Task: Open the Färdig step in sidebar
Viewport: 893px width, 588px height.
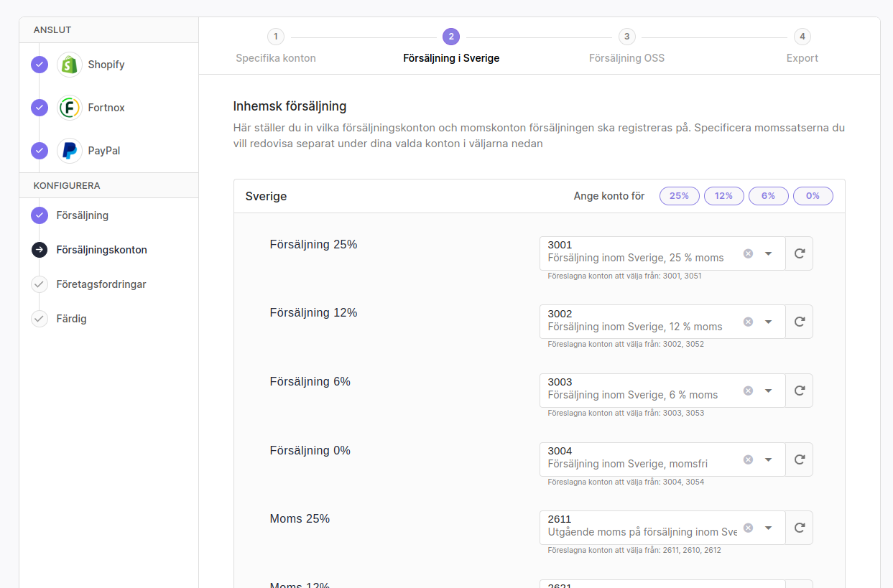Action: click(x=71, y=319)
